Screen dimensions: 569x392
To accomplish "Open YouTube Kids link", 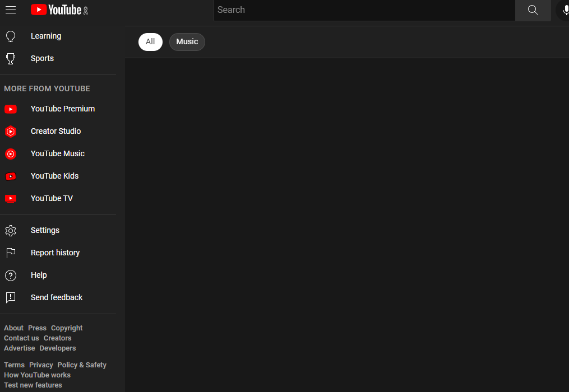I will pyautogui.click(x=55, y=176).
